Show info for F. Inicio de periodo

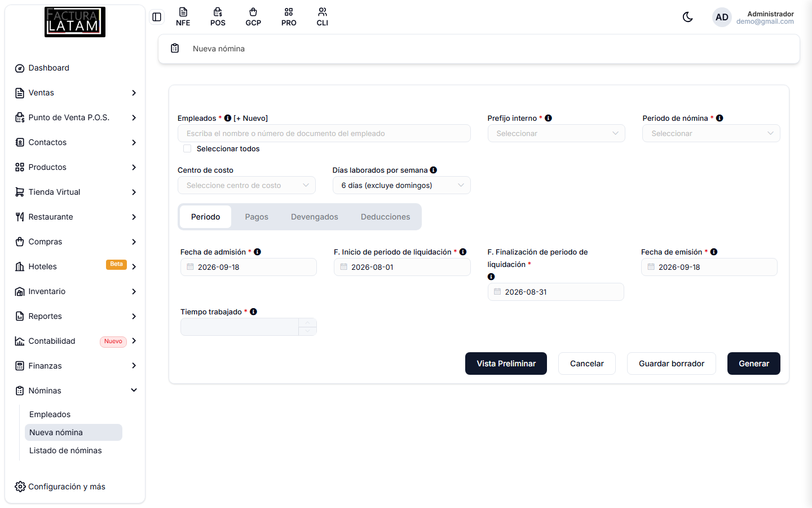click(463, 252)
